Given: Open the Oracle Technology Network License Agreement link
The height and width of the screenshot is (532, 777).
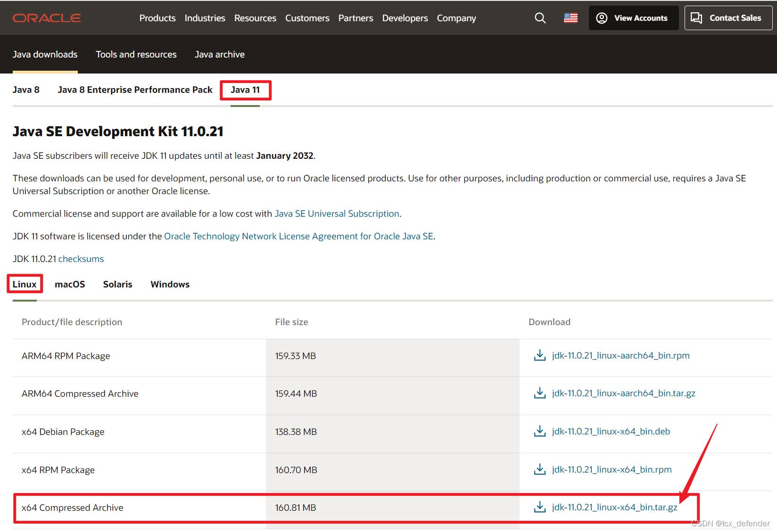Looking at the screenshot, I should [x=298, y=236].
